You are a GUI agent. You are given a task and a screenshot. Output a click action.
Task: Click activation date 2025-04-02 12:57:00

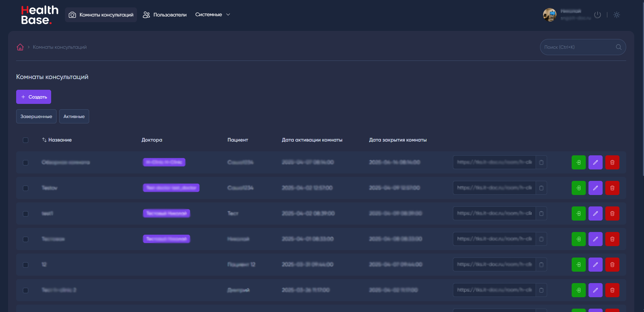307,188
